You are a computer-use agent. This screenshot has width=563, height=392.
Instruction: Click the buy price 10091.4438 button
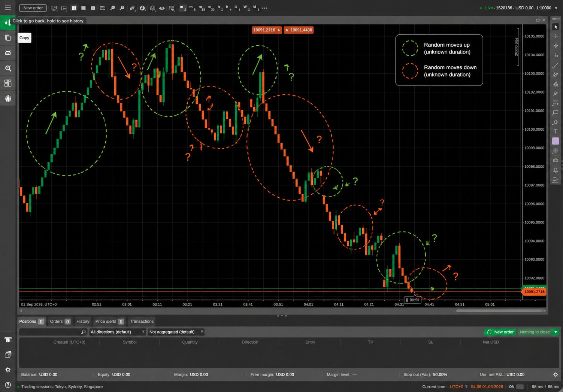click(299, 30)
